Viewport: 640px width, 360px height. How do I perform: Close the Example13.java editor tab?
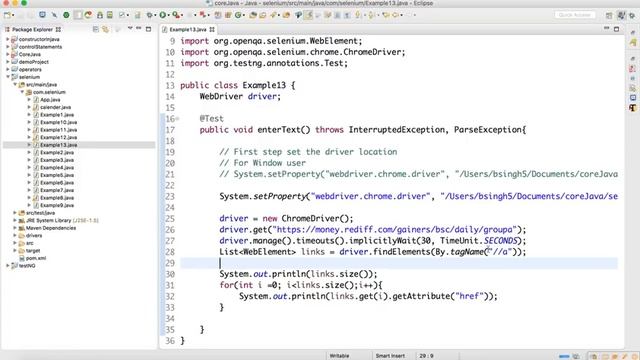tap(212, 29)
